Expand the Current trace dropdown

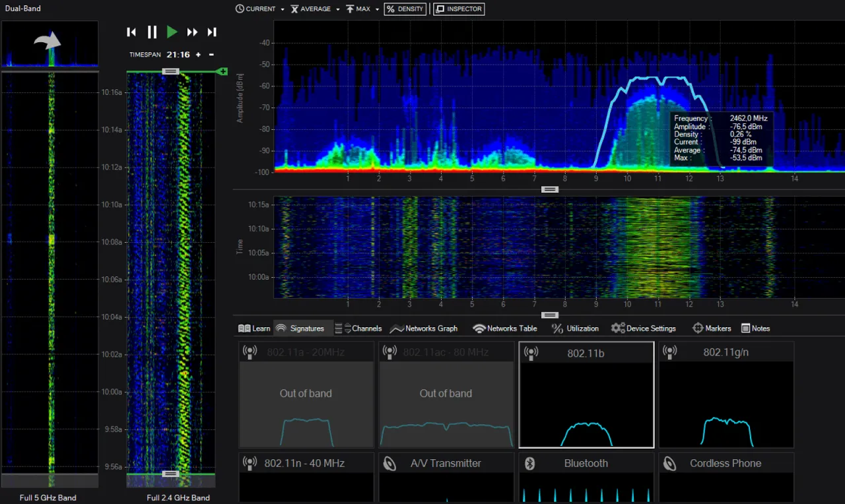coord(283,9)
